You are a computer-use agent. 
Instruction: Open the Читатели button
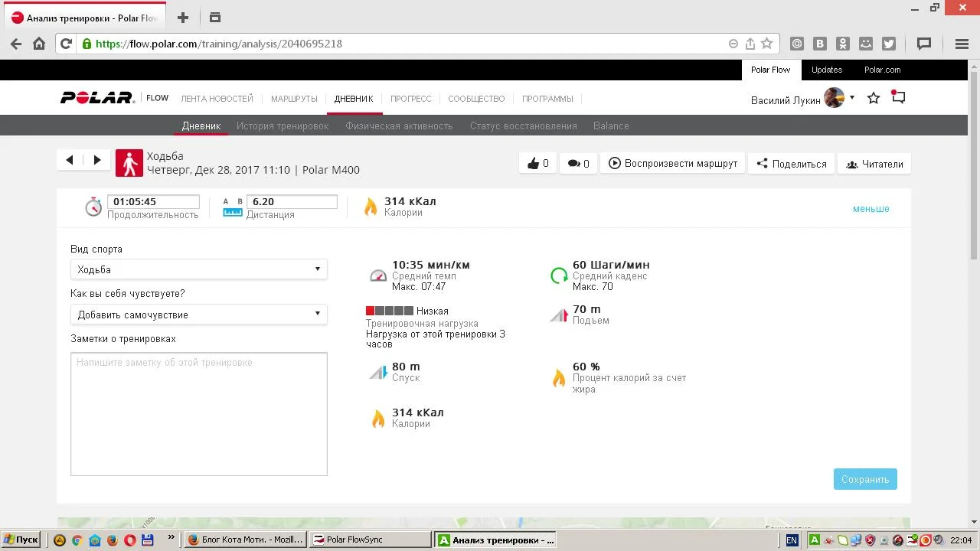coord(874,163)
